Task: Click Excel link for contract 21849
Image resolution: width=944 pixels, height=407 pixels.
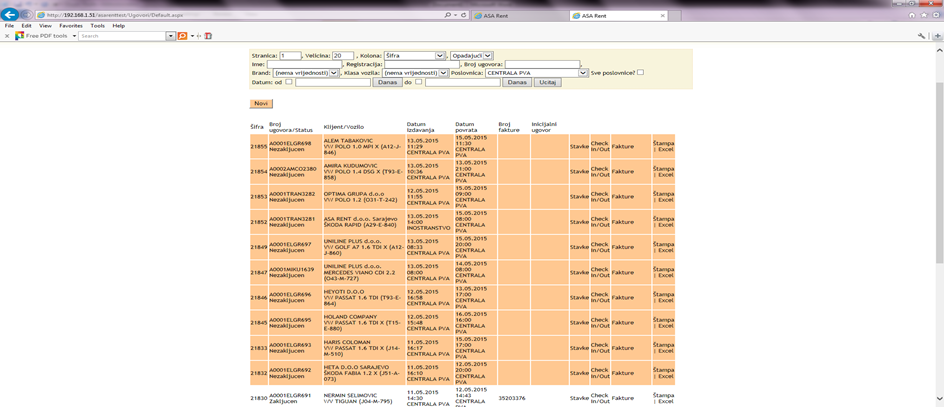Action: point(665,250)
